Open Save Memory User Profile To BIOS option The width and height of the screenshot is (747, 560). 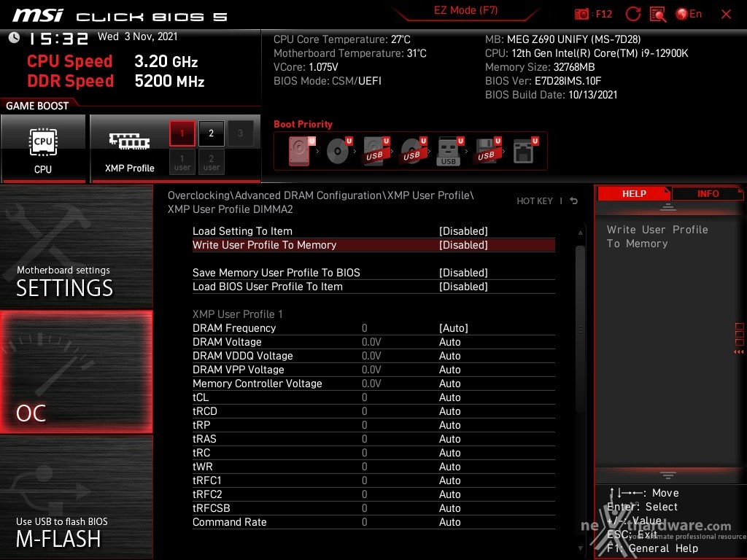click(373, 273)
